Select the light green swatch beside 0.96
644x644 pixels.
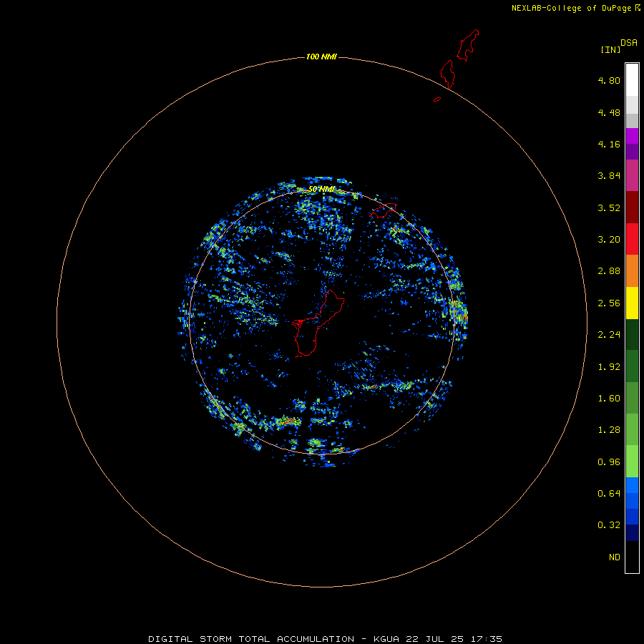click(x=632, y=462)
